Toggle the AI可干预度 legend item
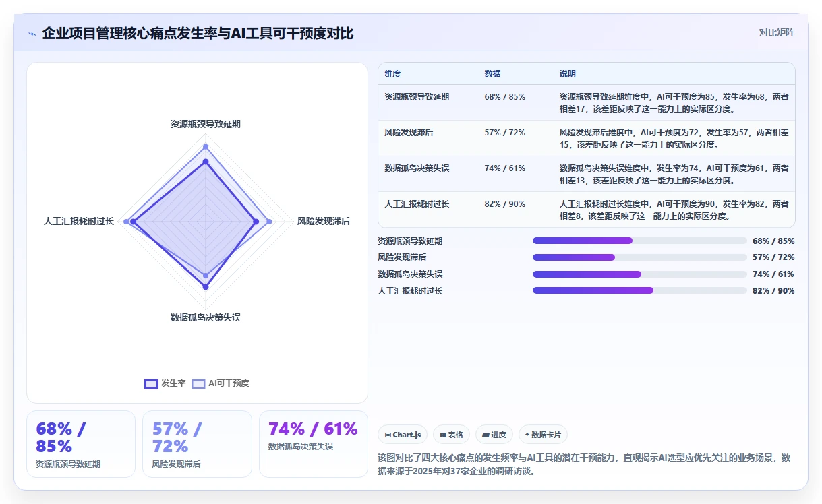The height and width of the screenshot is (504, 822). (221, 383)
